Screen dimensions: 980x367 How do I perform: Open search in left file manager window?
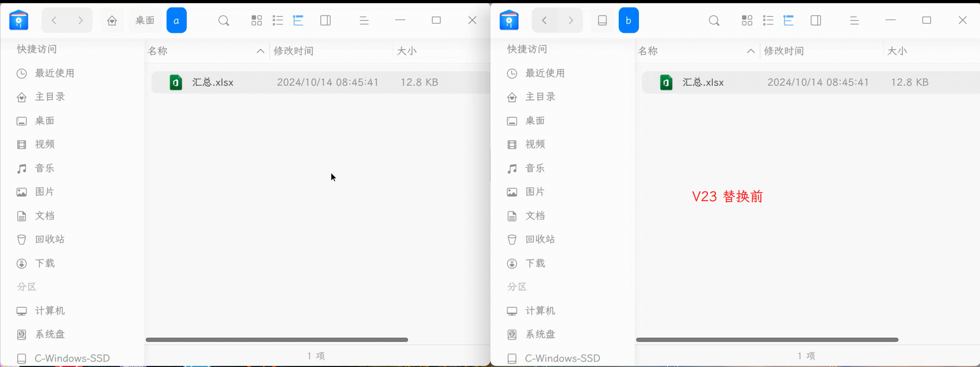224,20
